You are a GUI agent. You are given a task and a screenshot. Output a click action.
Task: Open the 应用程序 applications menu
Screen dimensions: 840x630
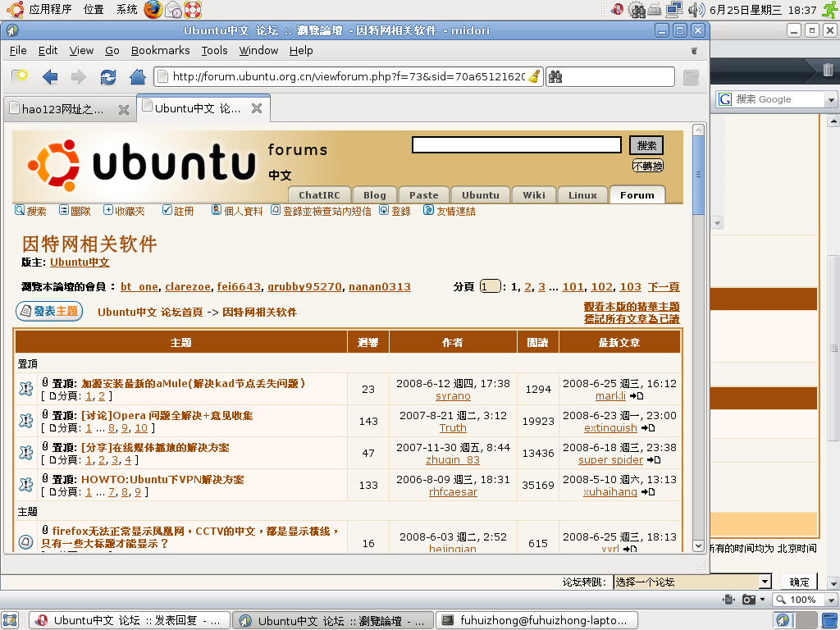(x=50, y=9)
